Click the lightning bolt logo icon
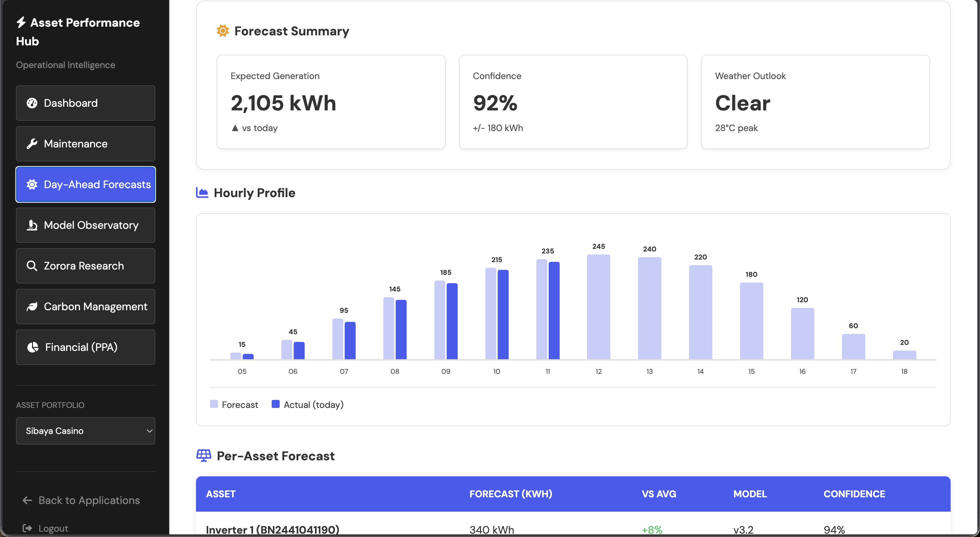This screenshot has height=537, width=980. click(x=21, y=22)
